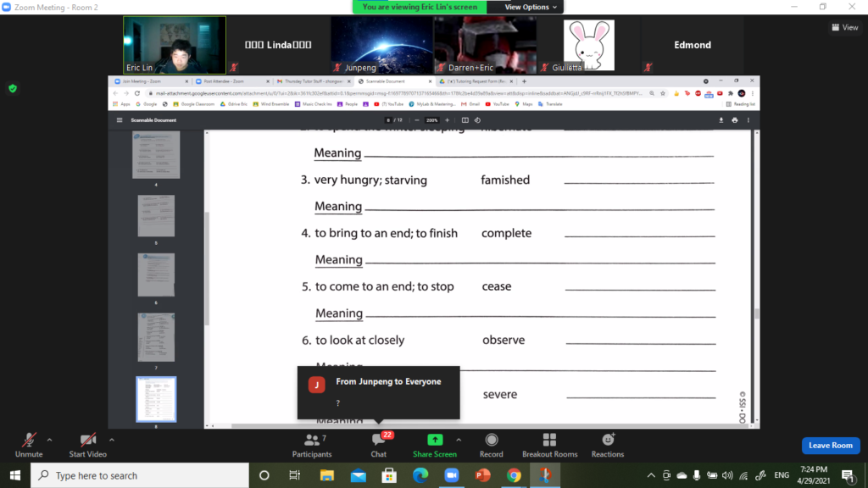Open a new browser tab
This screenshot has height=488, width=868.
click(524, 81)
